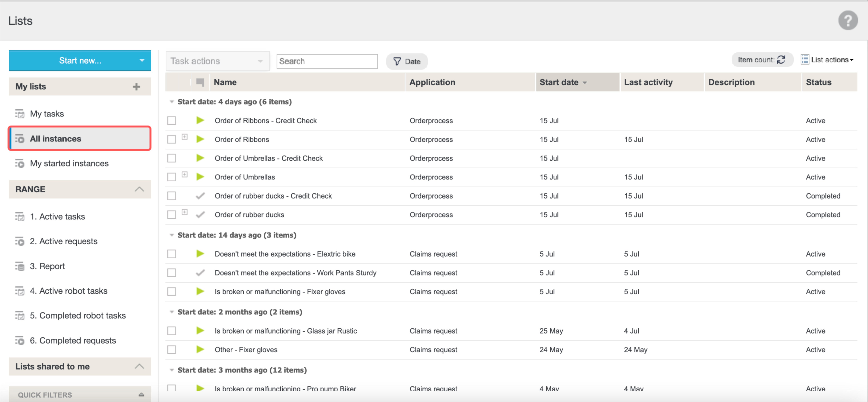
Task: Select checkbox for Other - Fixer gloves row
Action: coord(172,349)
